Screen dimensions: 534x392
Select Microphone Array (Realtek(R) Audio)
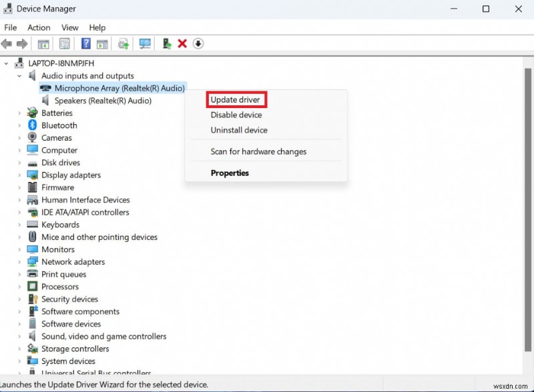113,88
